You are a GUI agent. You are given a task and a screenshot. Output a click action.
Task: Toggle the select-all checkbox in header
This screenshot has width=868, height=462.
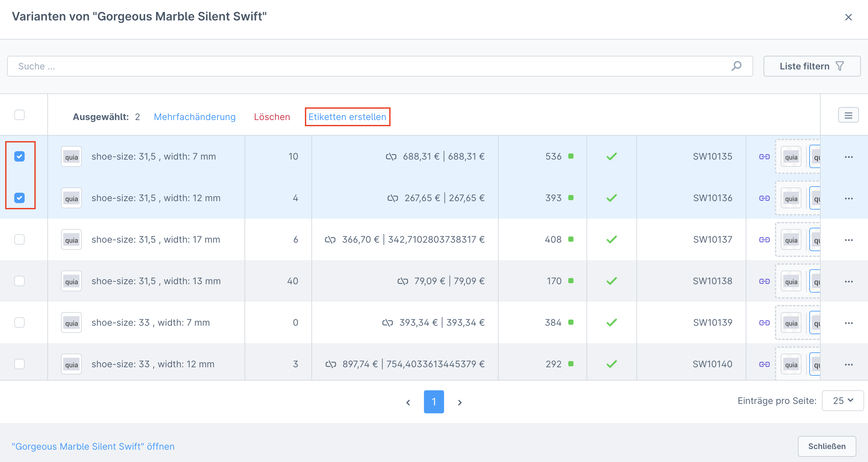(x=19, y=115)
